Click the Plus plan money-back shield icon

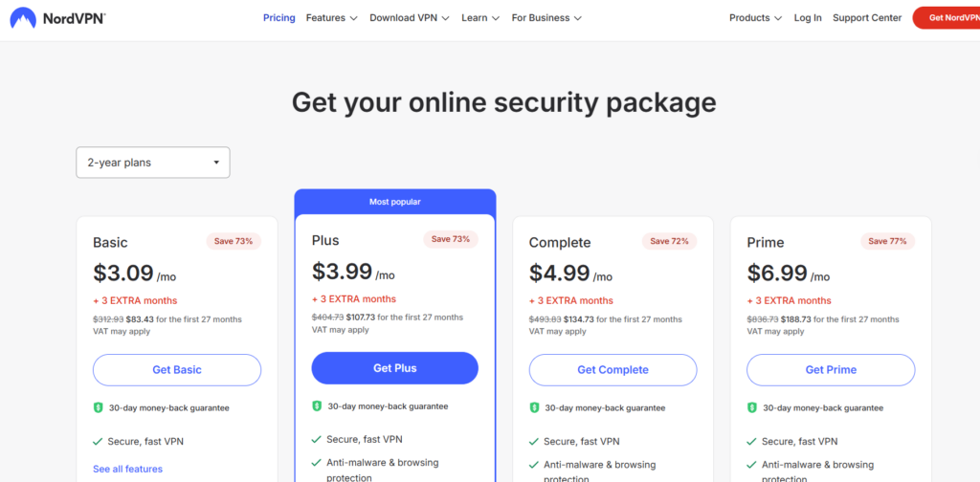coord(317,405)
